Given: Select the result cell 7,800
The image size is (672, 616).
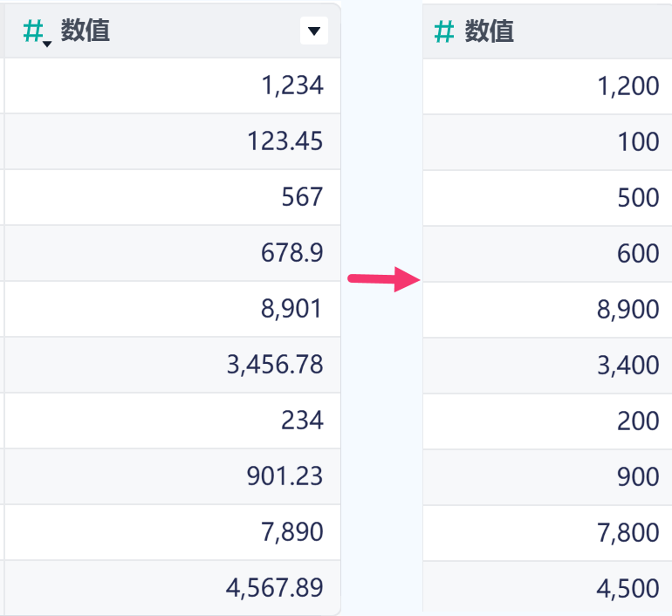Looking at the screenshot, I should coord(547,533).
